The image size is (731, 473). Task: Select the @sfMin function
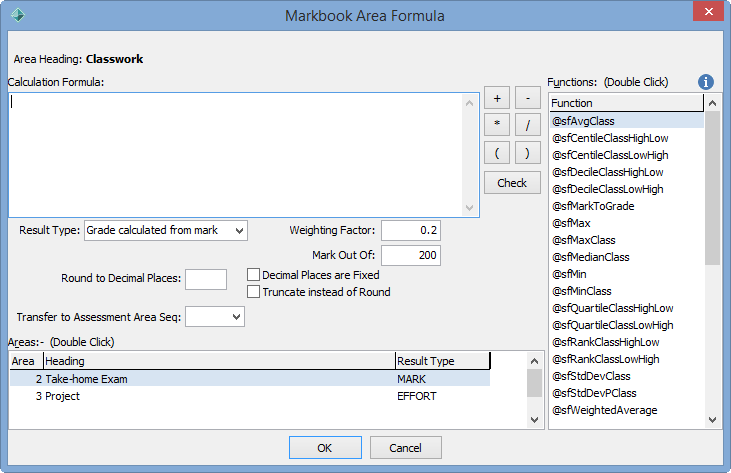(627, 274)
